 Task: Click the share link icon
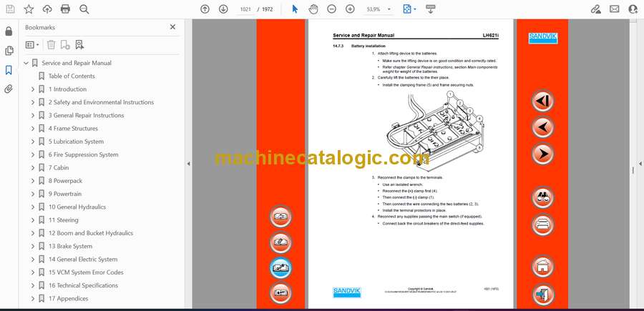pos(595,9)
